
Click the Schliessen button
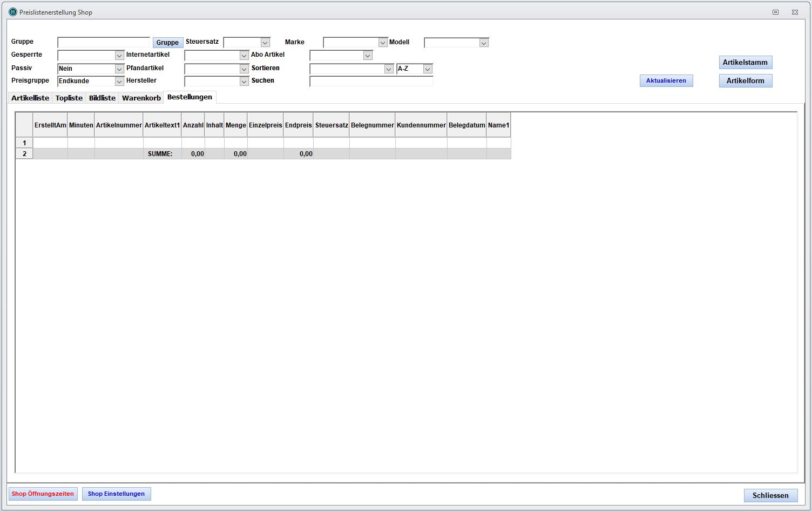(x=770, y=495)
